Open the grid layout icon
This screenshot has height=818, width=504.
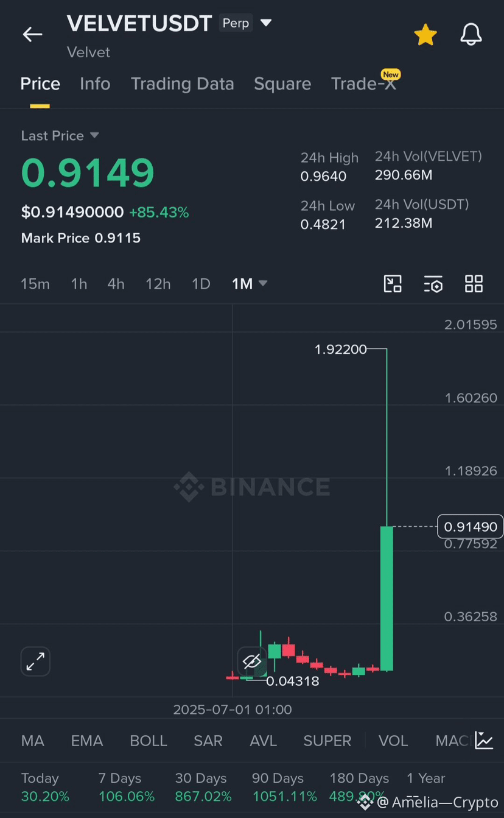(474, 284)
